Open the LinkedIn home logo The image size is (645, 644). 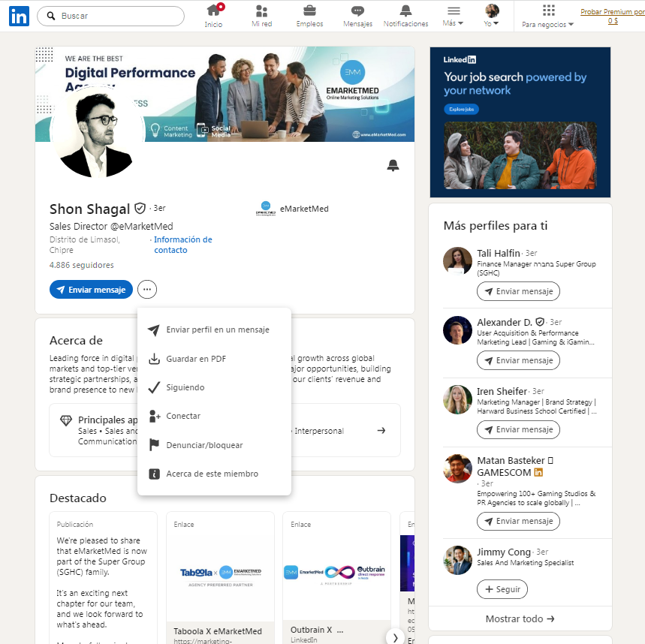click(x=19, y=16)
